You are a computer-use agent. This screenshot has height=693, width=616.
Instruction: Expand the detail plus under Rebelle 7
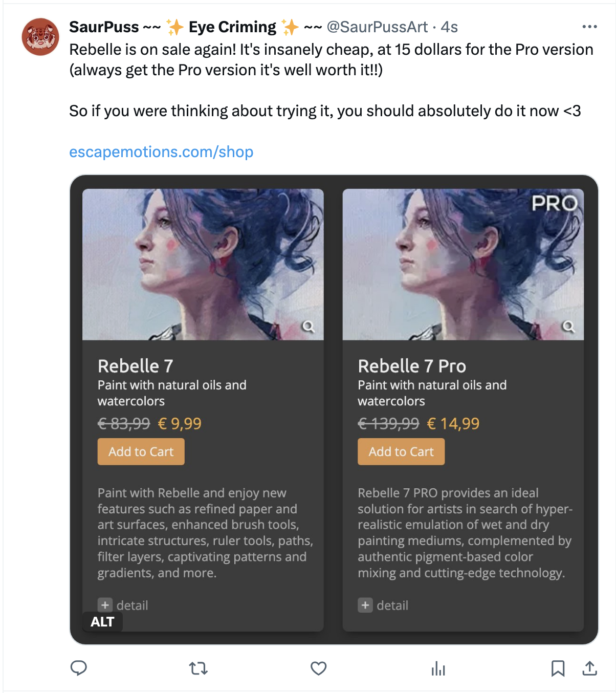point(105,605)
